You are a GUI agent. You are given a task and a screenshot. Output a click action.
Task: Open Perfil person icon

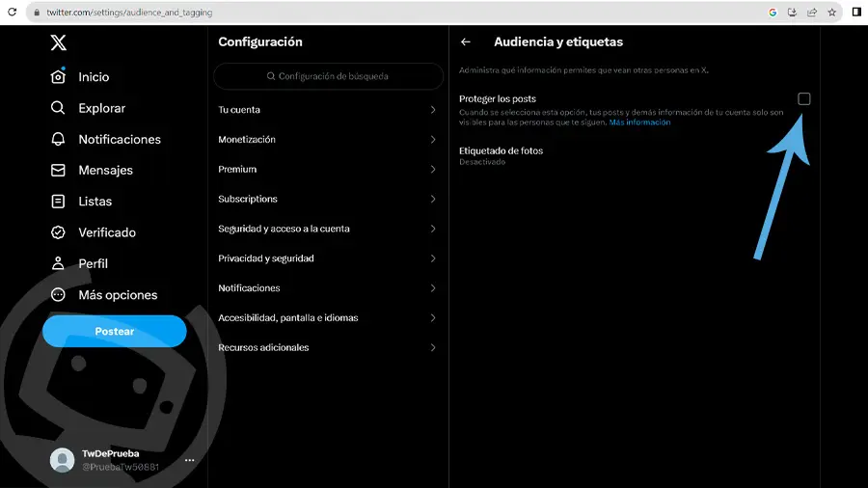(58, 263)
